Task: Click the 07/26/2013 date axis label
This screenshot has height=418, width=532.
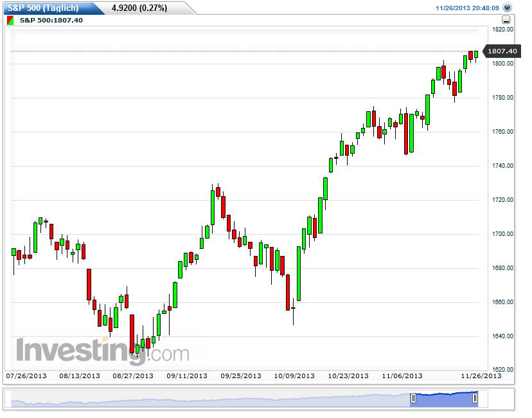Action: [x=26, y=376]
